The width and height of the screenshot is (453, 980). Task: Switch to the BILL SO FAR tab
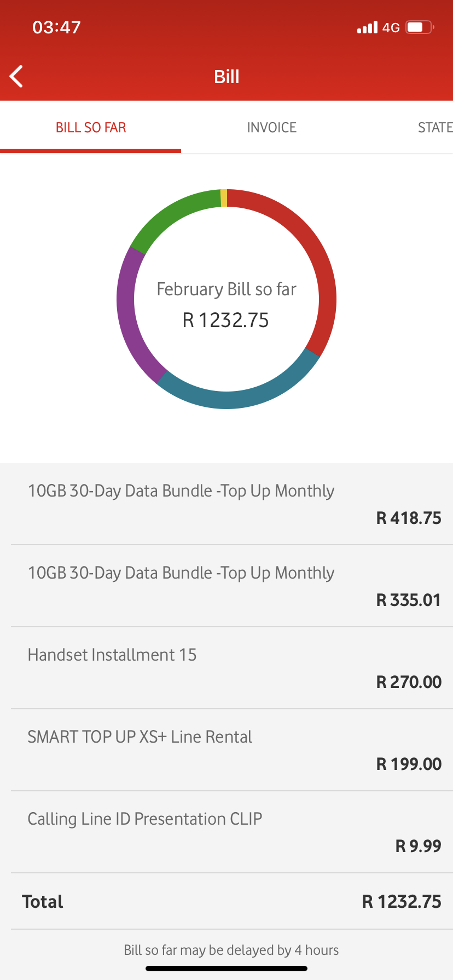91,128
